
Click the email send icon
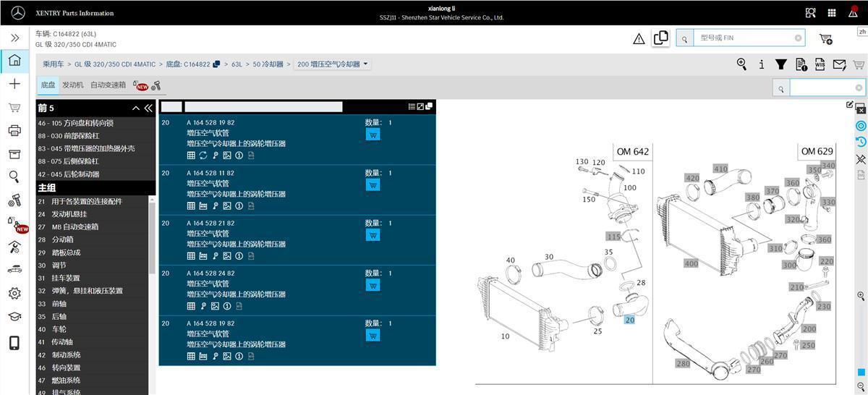coord(839,64)
